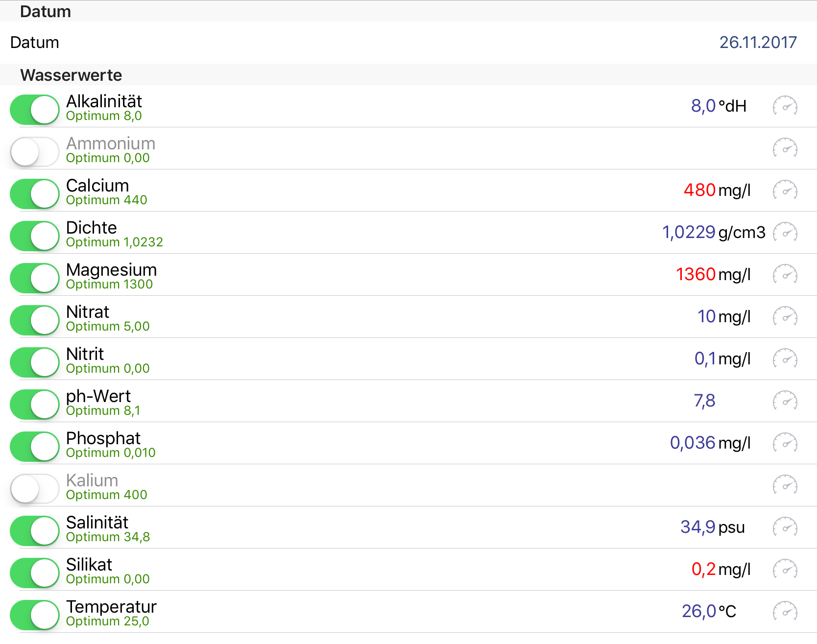Edit the Temperatur value 26,0

[x=699, y=611]
